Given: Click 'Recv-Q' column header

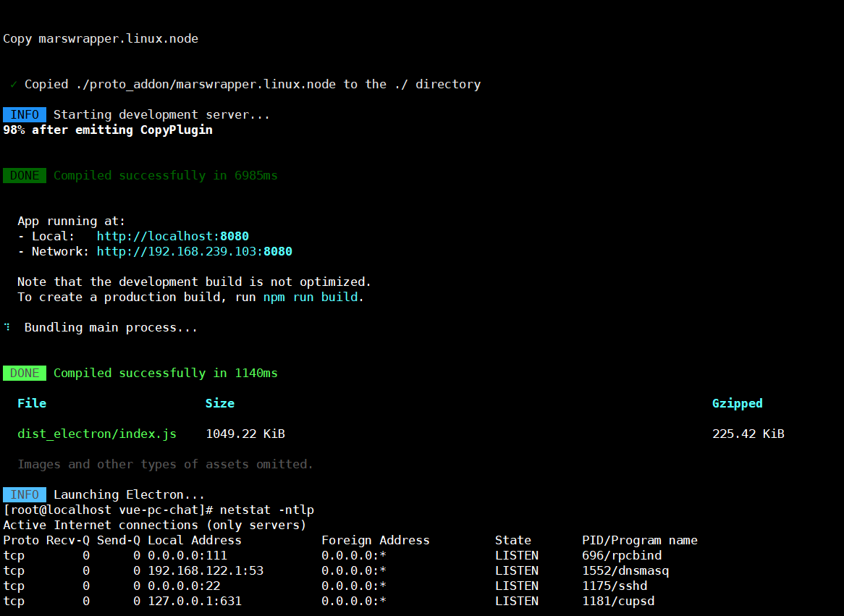Looking at the screenshot, I should [x=68, y=540].
